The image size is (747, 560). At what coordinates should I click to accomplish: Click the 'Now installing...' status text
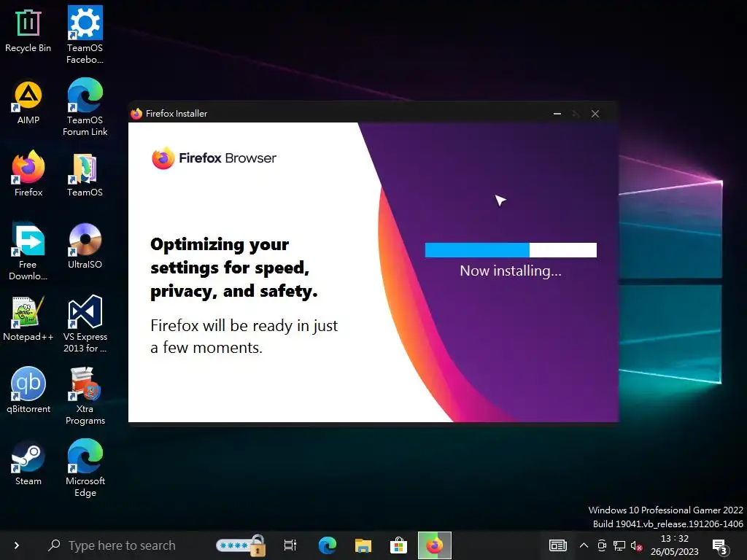(x=511, y=271)
